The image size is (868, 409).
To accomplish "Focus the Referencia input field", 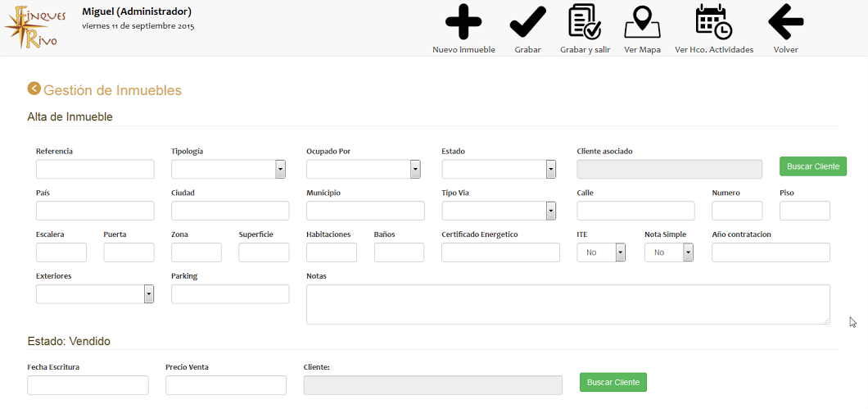I will coord(95,169).
